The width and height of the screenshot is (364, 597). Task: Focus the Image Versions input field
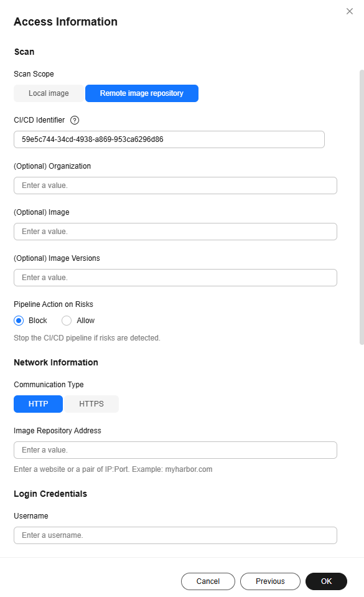point(175,278)
